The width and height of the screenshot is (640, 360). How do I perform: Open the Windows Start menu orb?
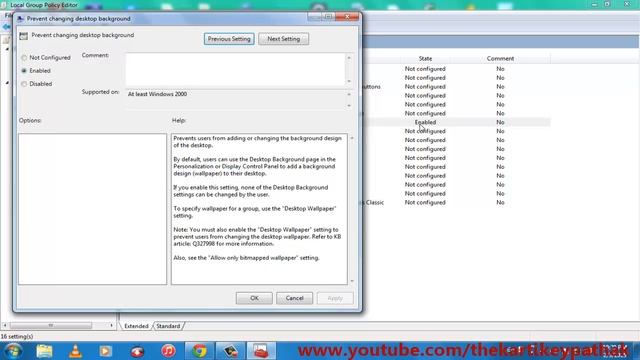pyautogui.click(x=13, y=351)
